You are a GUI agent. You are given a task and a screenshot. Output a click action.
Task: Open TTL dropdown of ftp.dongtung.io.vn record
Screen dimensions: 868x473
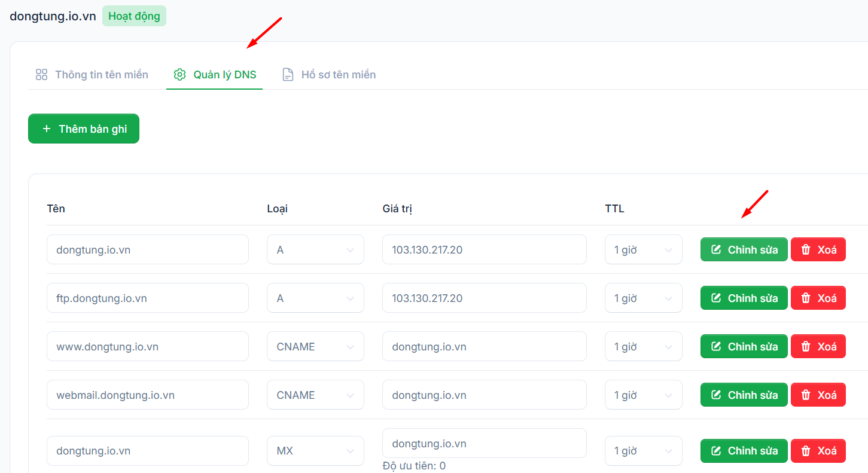pos(644,298)
